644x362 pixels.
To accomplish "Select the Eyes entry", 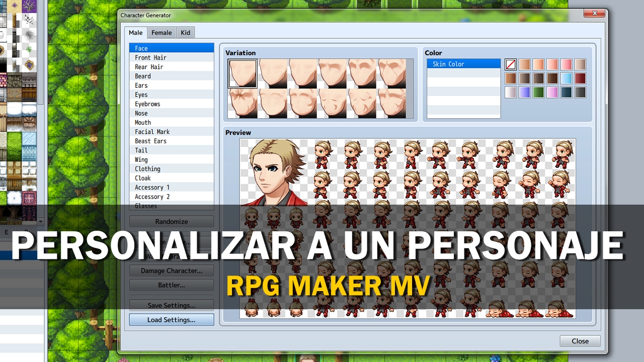I will (x=172, y=95).
